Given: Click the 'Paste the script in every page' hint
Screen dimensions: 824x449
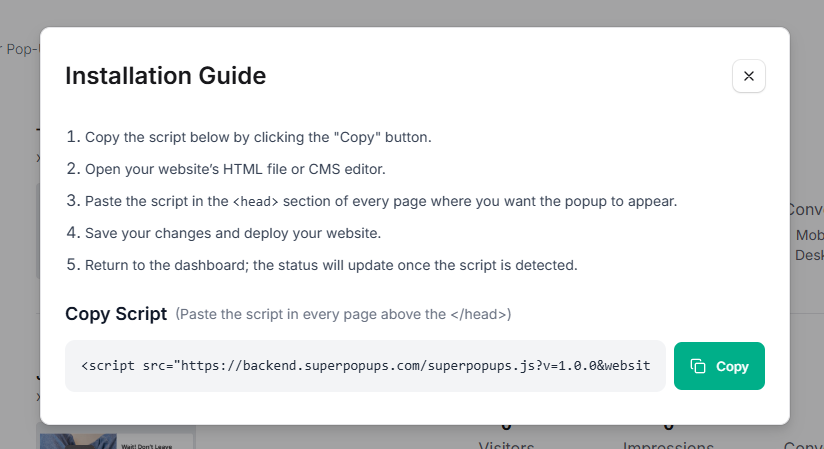Looking at the screenshot, I should click(343, 314).
